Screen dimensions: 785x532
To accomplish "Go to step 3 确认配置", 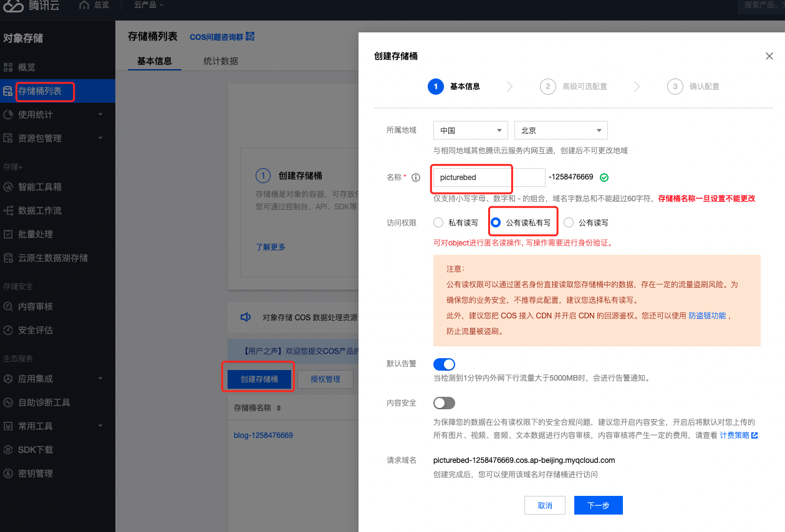I will click(x=693, y=87).
